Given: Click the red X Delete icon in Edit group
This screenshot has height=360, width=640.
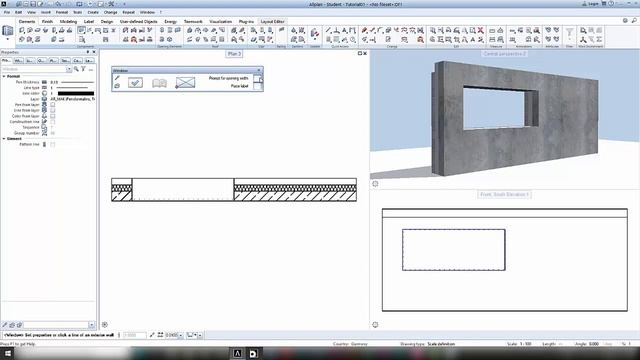Looking at the screenshot, I should [480, 31].
